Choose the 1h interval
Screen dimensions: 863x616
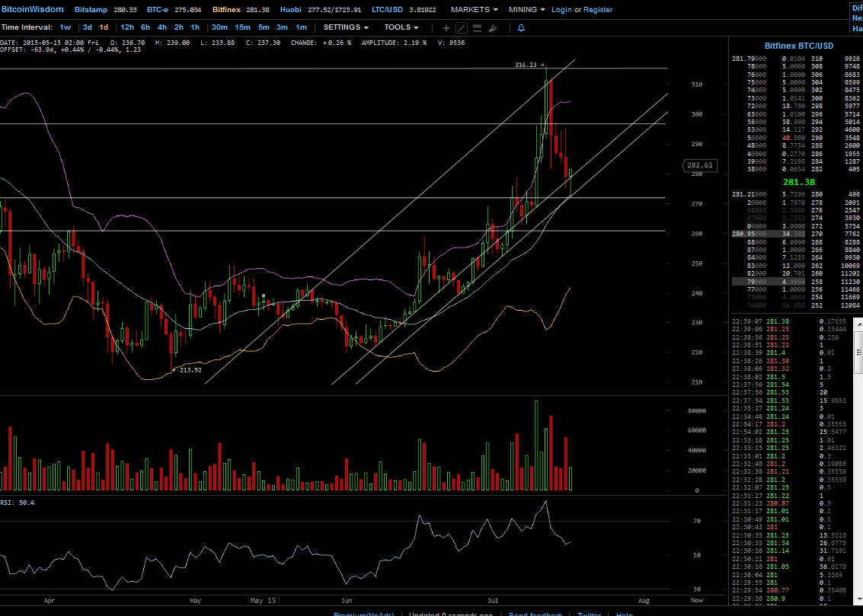(195, 27)
